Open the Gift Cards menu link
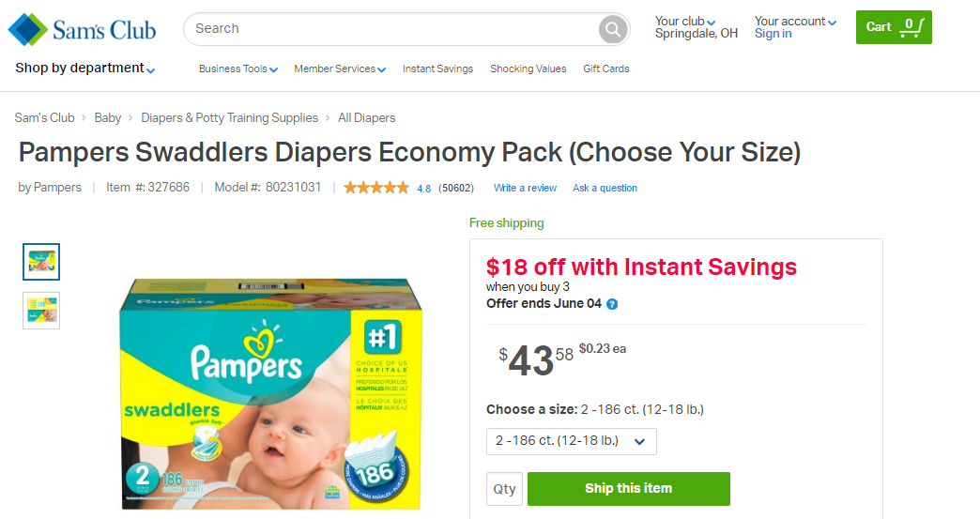The image size is (980, 519). click(605, 69)
